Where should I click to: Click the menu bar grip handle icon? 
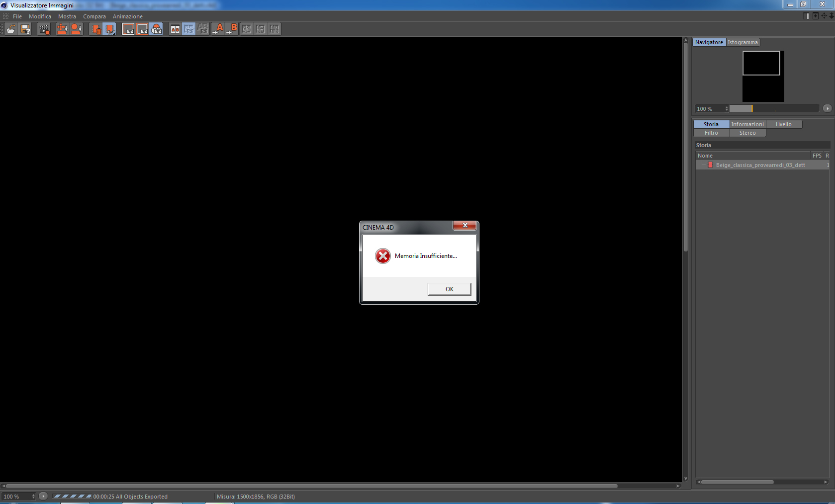pyautogui.click(x=5, y=16)
